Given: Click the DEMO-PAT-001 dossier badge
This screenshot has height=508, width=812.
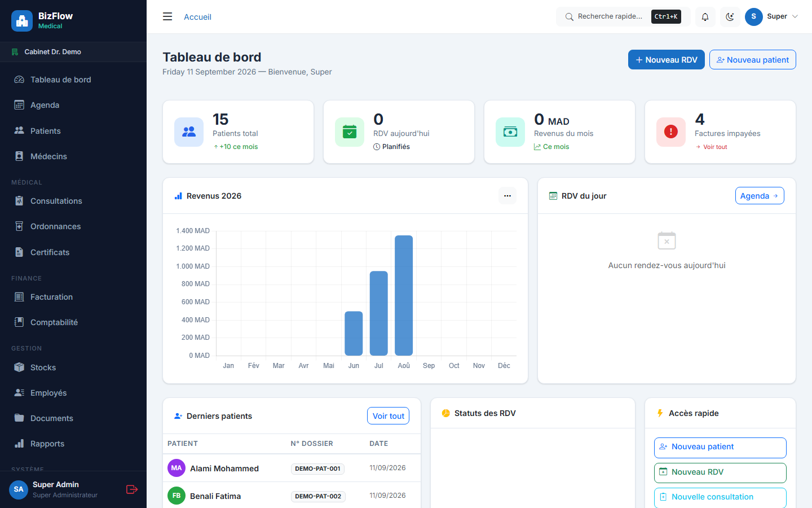Looking at the screenshot, I should [317, 468].
